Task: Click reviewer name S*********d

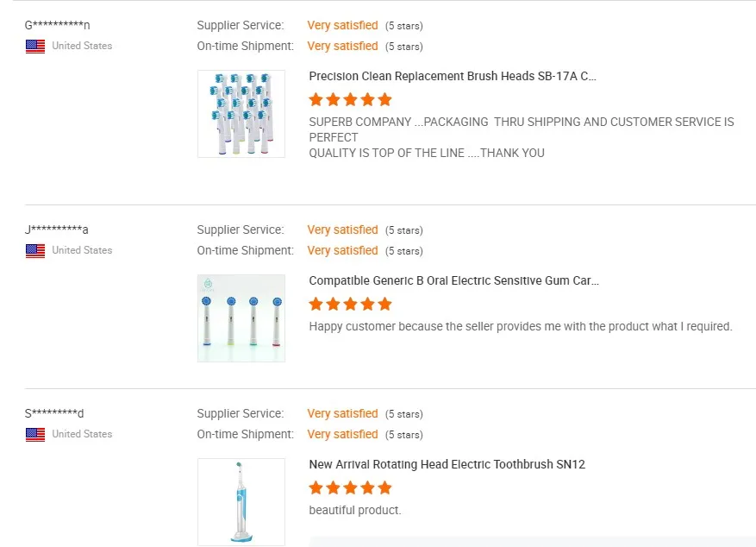Action: (x=54, y=413)
